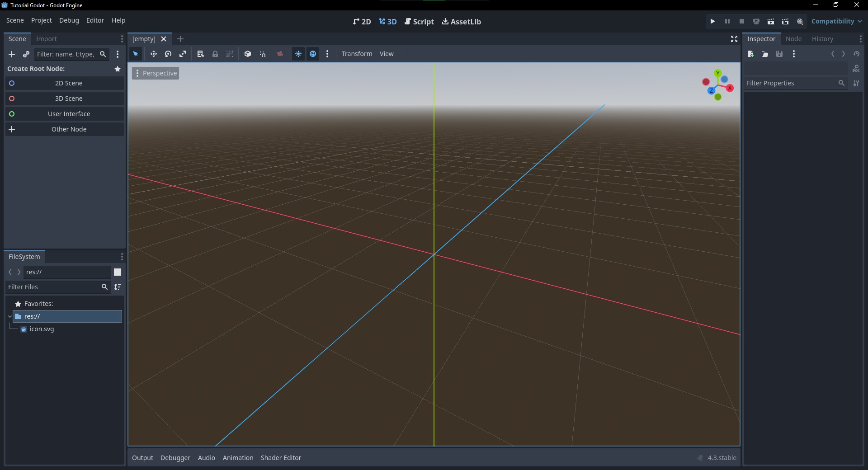The image size is (868, 470).
Task: Select the Rotate mode tool
Action: coord(168,54)
